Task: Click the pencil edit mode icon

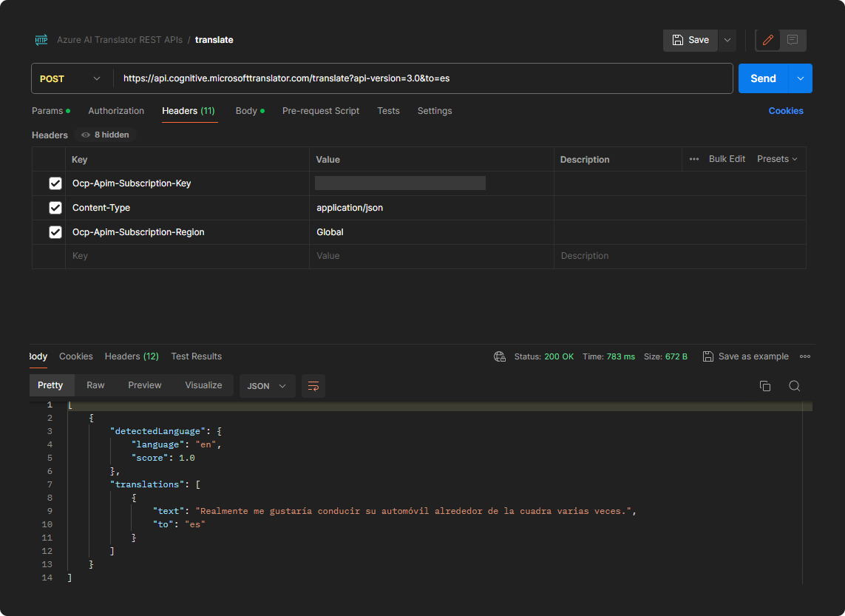Action: point(768,40)
